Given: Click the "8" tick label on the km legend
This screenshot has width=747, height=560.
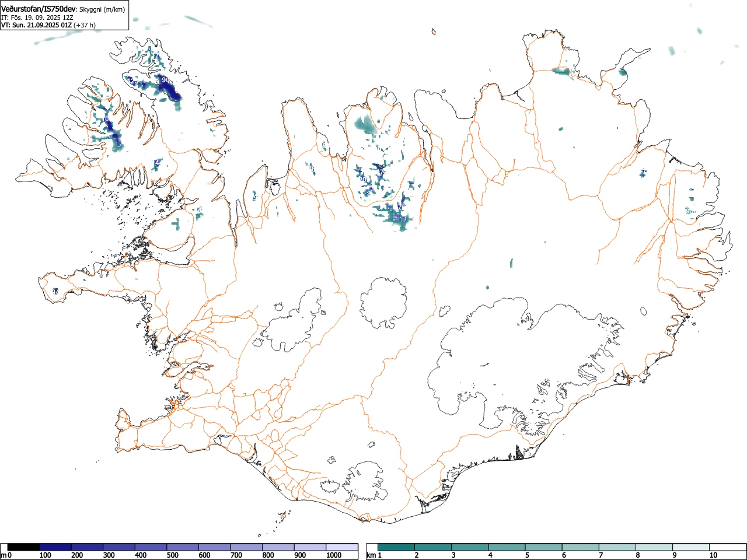Looking at the screenshot, I should pyautogui.click(x=637, y=555).
